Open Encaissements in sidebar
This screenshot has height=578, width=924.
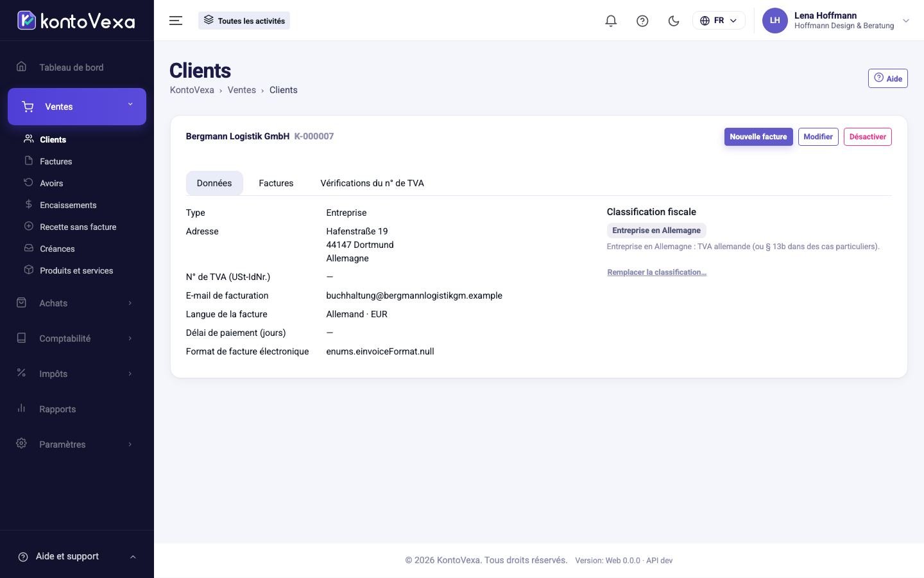coord(68,205)
